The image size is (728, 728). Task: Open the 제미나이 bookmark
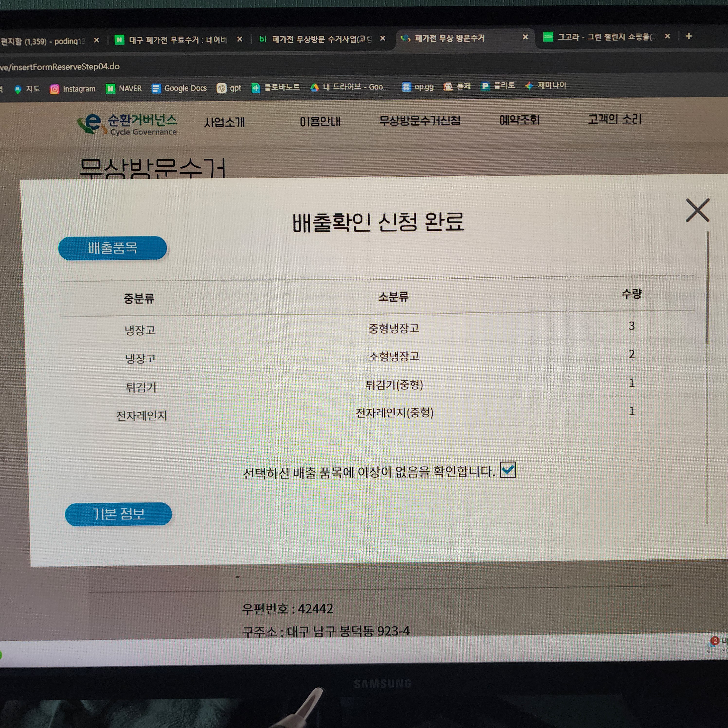(x=545, y=85)
